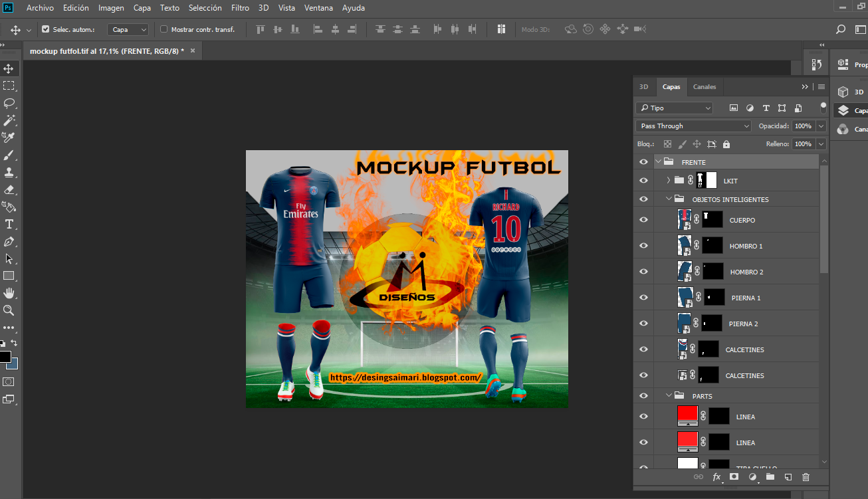Screen dimensions: 868x499
Task: Toggle visibility of PIERNA 1 layer
Action: pos(643,298)
